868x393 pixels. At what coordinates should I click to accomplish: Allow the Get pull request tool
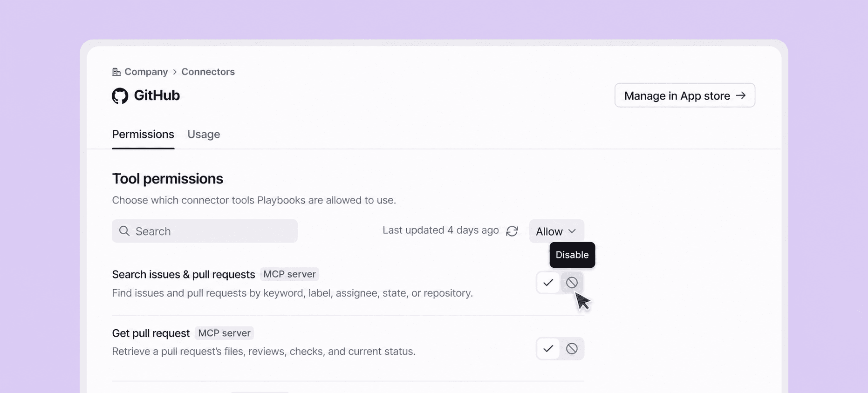(x=548, y=349)
